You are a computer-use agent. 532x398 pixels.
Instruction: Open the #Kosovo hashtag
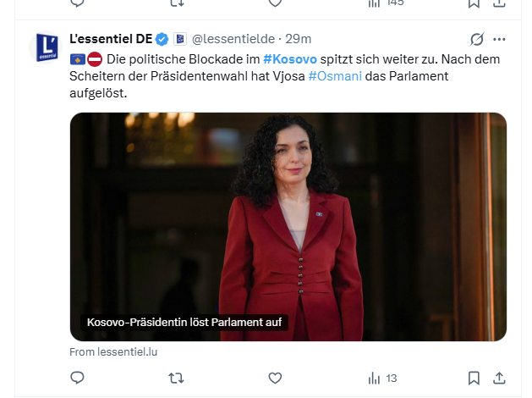[x=290, y=60]
